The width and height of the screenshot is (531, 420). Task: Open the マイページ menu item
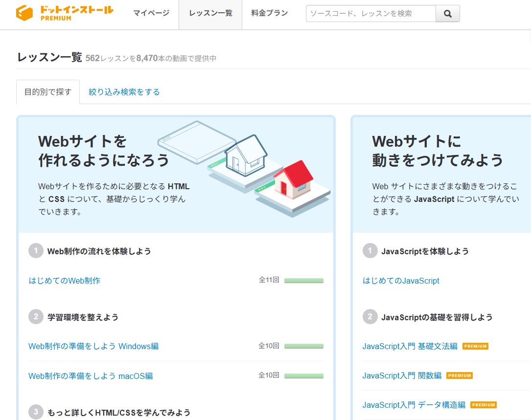(151, 14)
